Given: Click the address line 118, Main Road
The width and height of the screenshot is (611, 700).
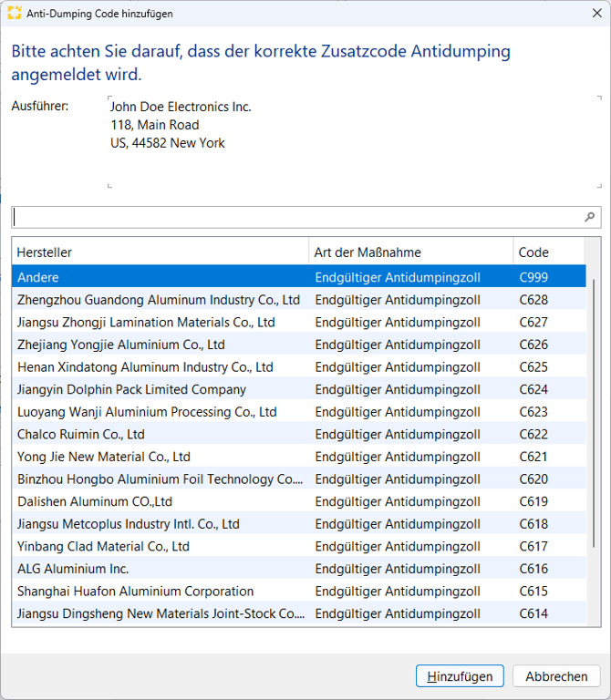Looking at the screenshot, I should 155,125.
